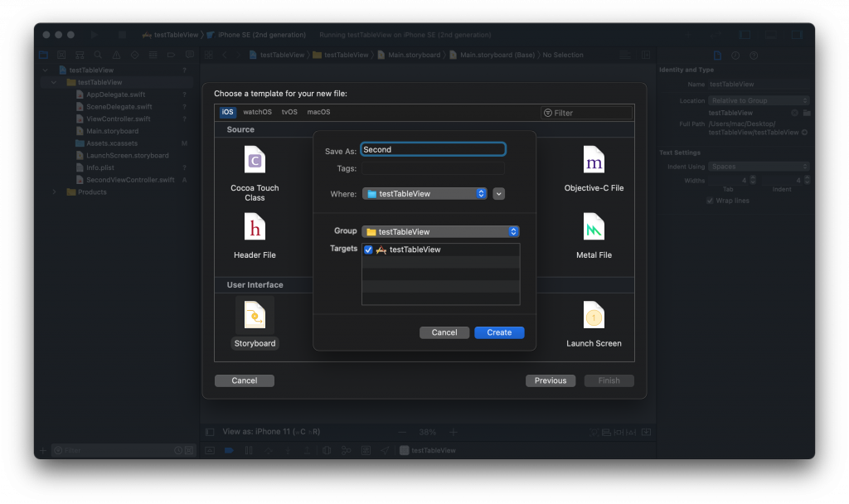Screen dimensions: 849x504
Task: Open the Source Control navigator
Action: [x=61, y=55]
